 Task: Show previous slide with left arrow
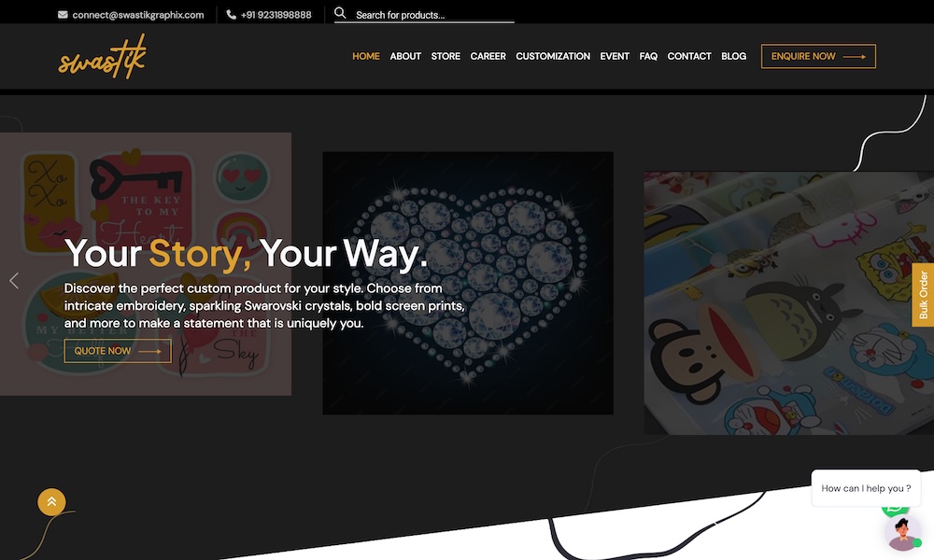click(x=14, y=280)
